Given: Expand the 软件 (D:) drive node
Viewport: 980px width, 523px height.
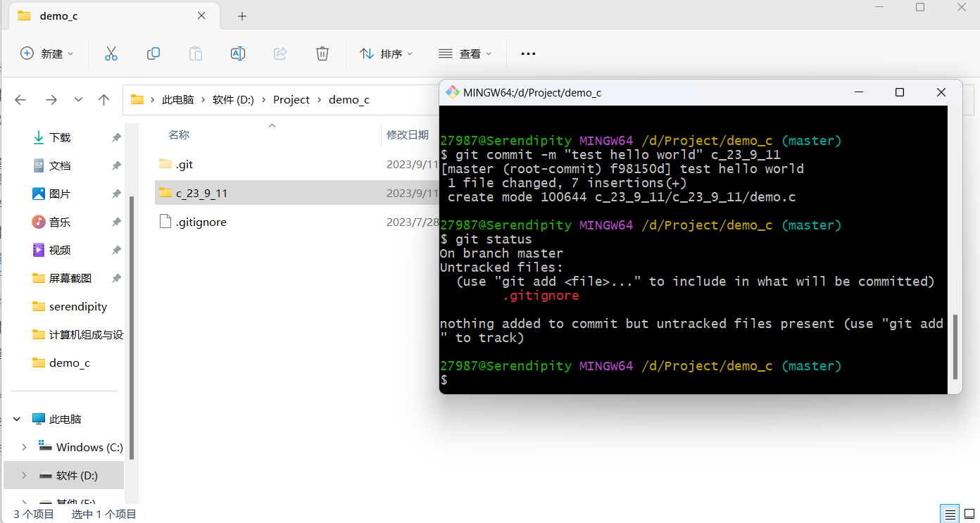Looking at the screenshot, I should click(24, 476).
